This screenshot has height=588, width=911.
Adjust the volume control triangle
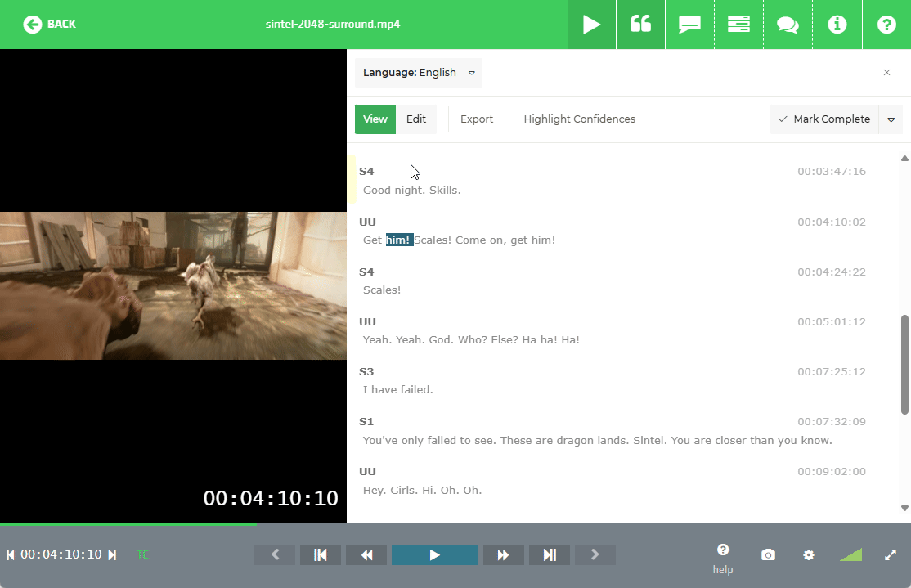click(850, 554)
